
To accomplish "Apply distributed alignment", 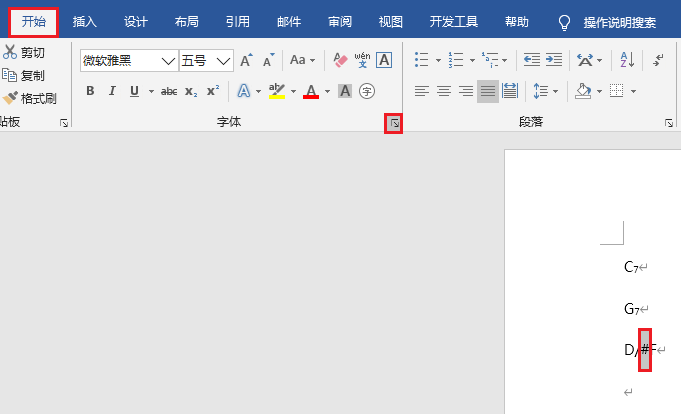I will click(x=509, y=91).
